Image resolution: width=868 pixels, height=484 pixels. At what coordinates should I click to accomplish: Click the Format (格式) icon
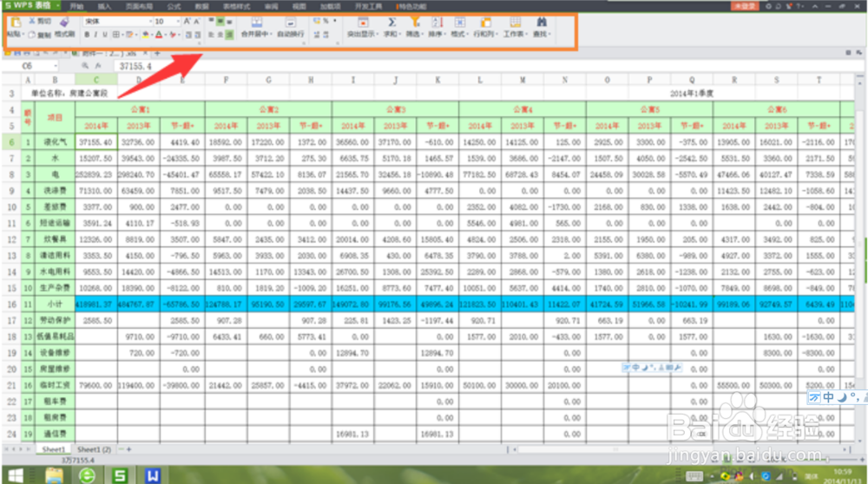[459, 23]
